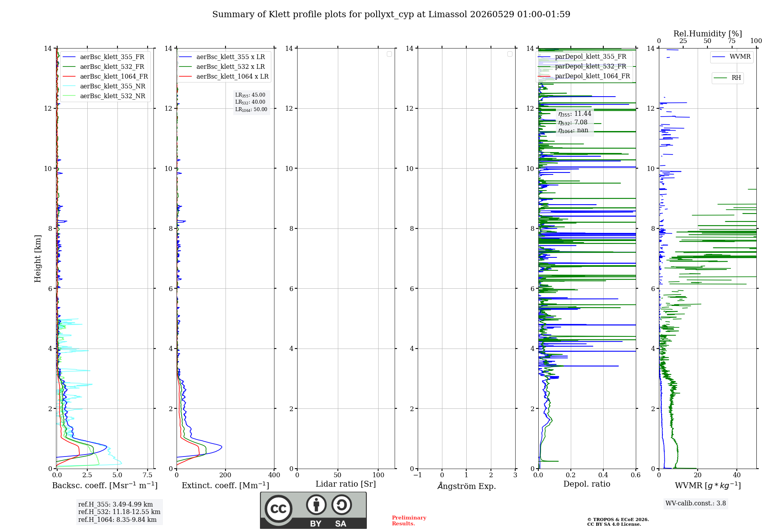The width and height of the screenshot is (783, 532).
Task: Click the η355: 11.44 annotation
Action: click(x=575, y=114)
